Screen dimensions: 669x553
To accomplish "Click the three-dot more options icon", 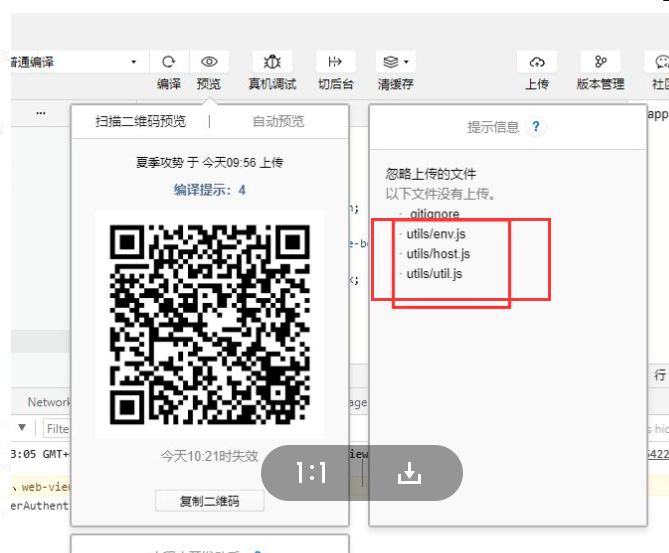I will (41, 113).
